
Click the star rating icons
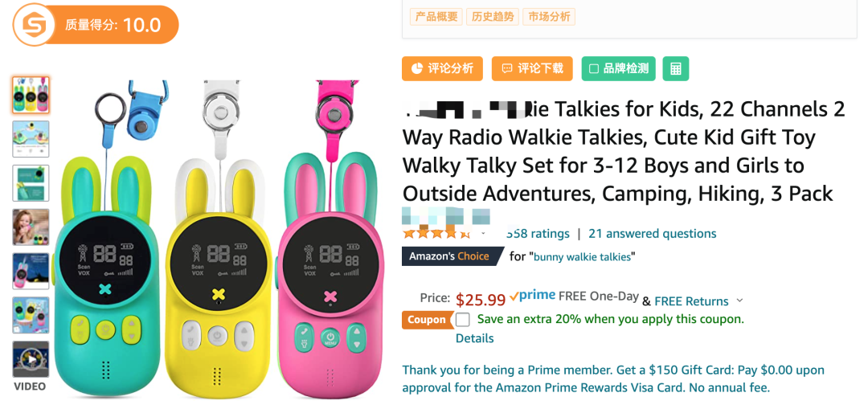436,233
